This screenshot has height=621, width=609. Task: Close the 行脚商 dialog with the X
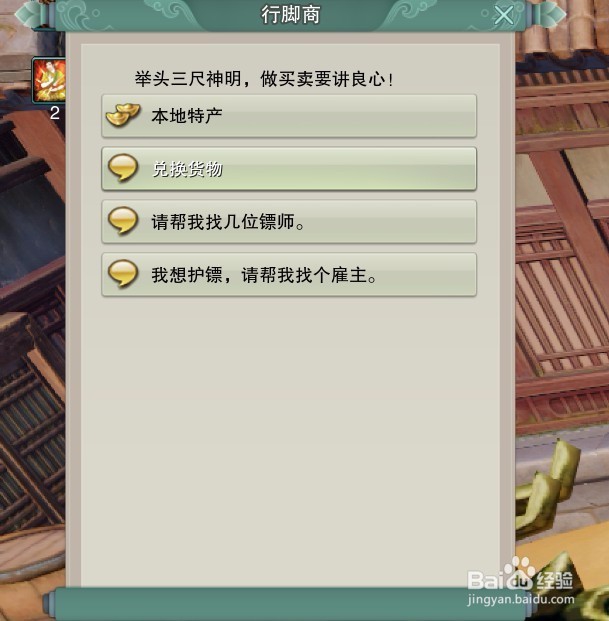[x=504, y=16]
